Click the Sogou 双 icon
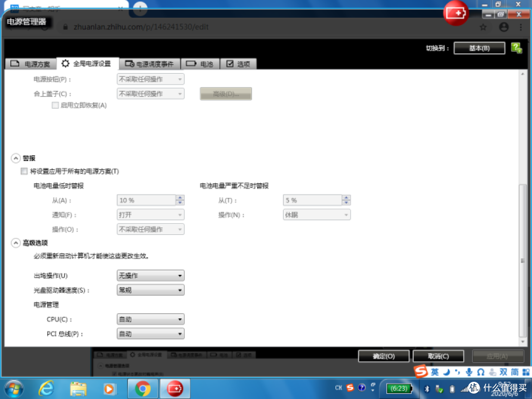This screenshot has width=532, height=399. pos(503,372)
